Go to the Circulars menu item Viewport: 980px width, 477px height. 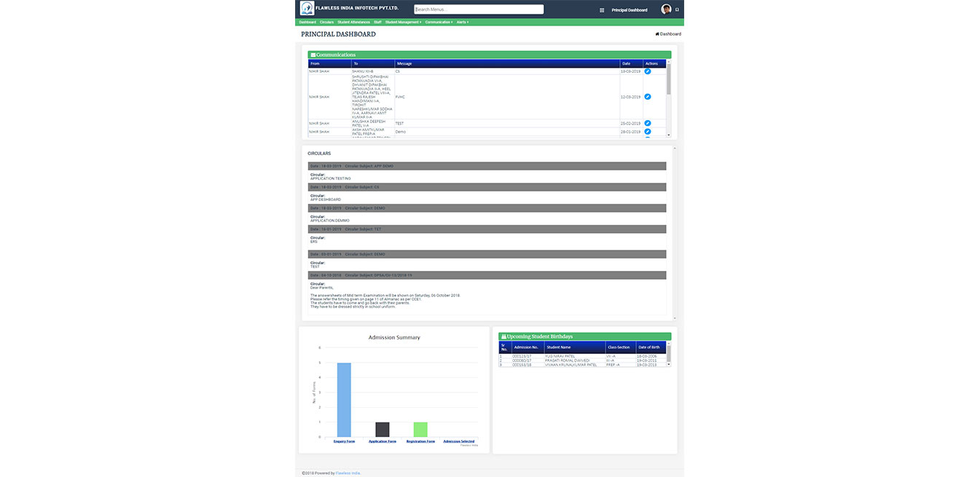pyautogui.click(x=326, y=22)
